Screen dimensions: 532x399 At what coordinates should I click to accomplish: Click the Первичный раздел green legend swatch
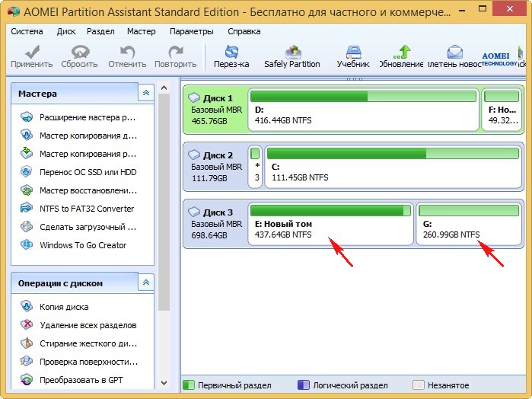click(x=188, y=385)
